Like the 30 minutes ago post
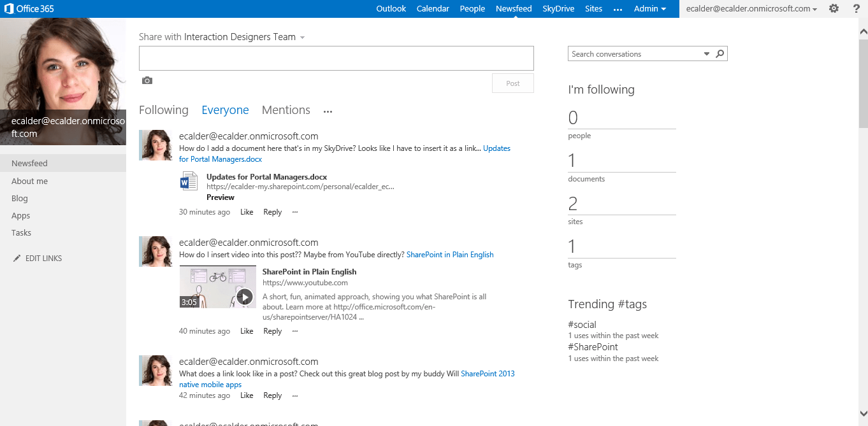The height and width of the screenshot is (426, 868). 247,212
